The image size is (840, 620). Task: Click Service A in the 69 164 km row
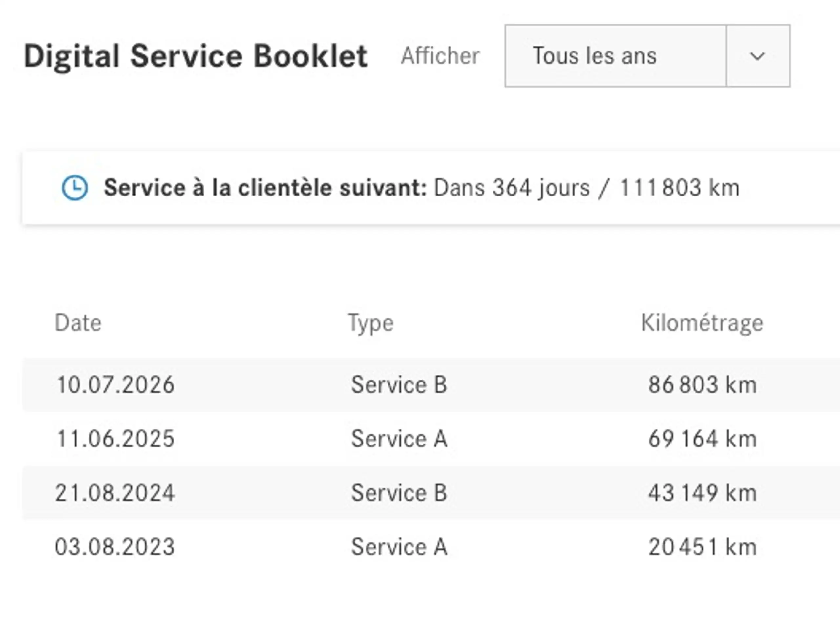point(399,439)
